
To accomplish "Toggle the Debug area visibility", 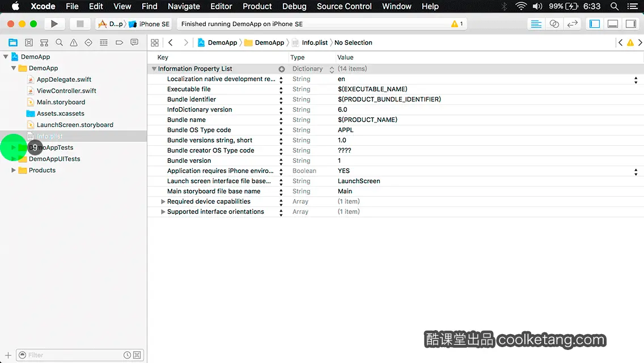I will [x=613, y=24].
